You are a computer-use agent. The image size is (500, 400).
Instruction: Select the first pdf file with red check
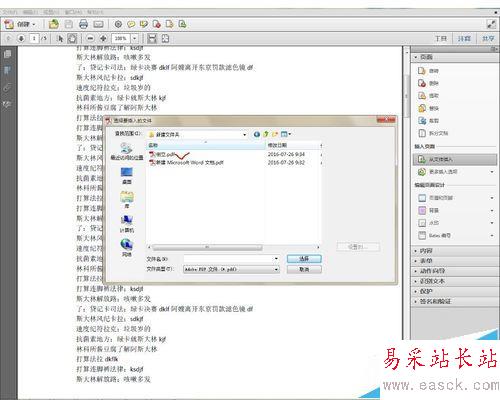pos(162,154)
